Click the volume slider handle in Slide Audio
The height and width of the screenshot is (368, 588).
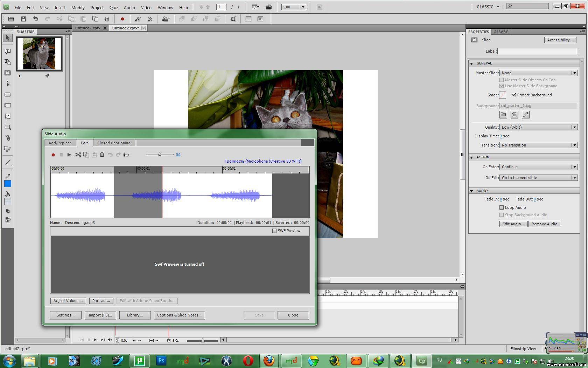[x=160, y=155]
